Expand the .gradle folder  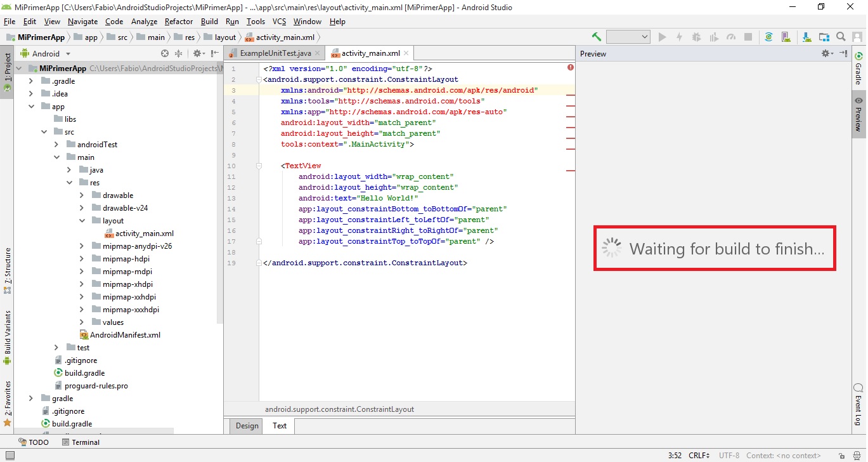click(32, 81)
